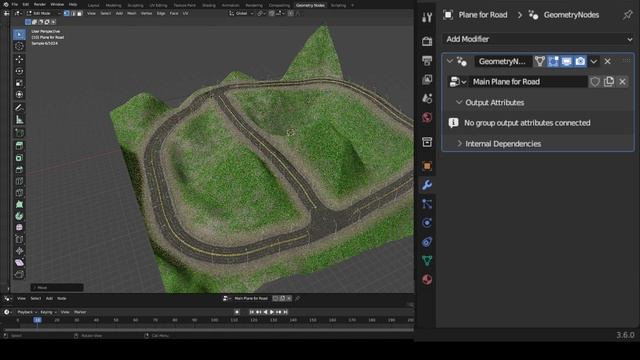The image size is (640, 360).
Task: Choose the Rip Region tool
Action: click(x=19, y=274)
